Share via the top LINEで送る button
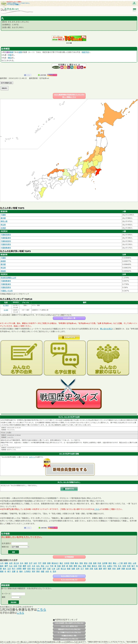 click(x=42, y=75)
